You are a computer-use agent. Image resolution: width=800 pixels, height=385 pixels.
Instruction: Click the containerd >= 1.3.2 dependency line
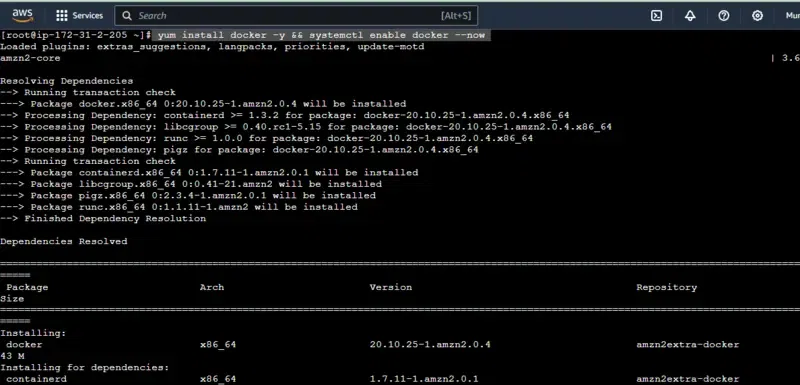click(285, 115)
